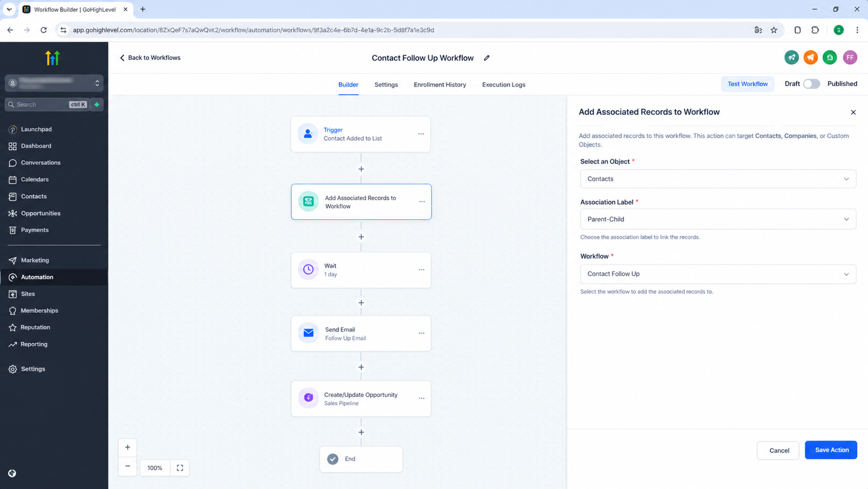Click the fit-to-screen canvas icon

tap(180, 468)
